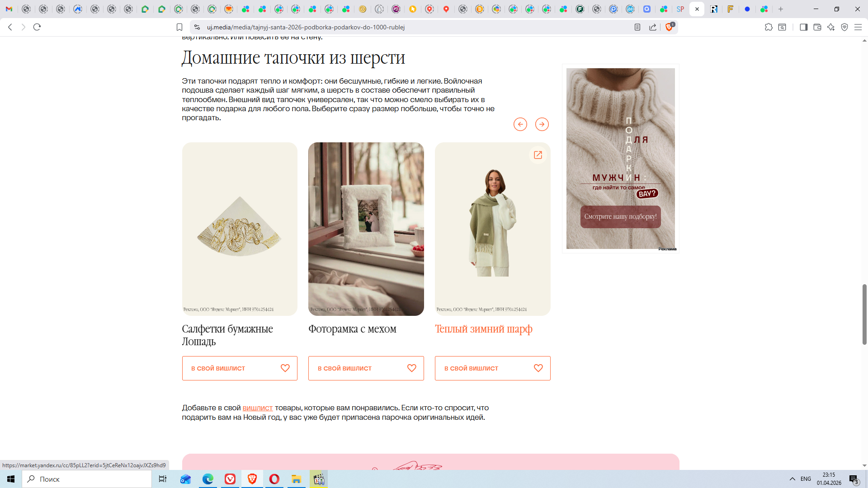Open the Brave wallet icon

coord(817,27)
